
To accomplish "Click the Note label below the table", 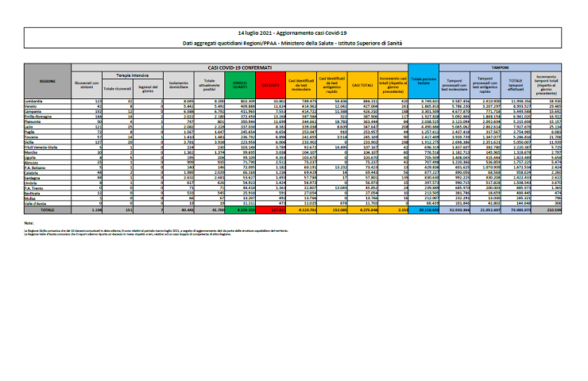I will tap(29, 224).
